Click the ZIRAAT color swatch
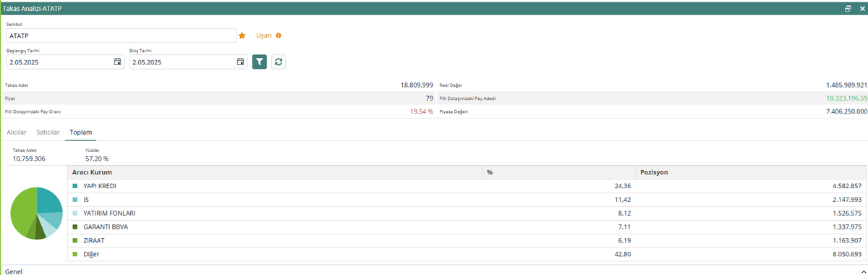This screenshot has height=275, width=868. pos(75,240)
